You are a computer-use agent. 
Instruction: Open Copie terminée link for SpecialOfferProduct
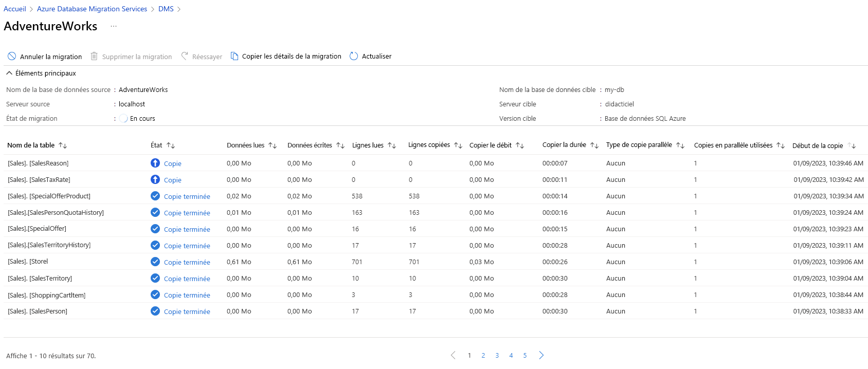click(x=187, y=196)
